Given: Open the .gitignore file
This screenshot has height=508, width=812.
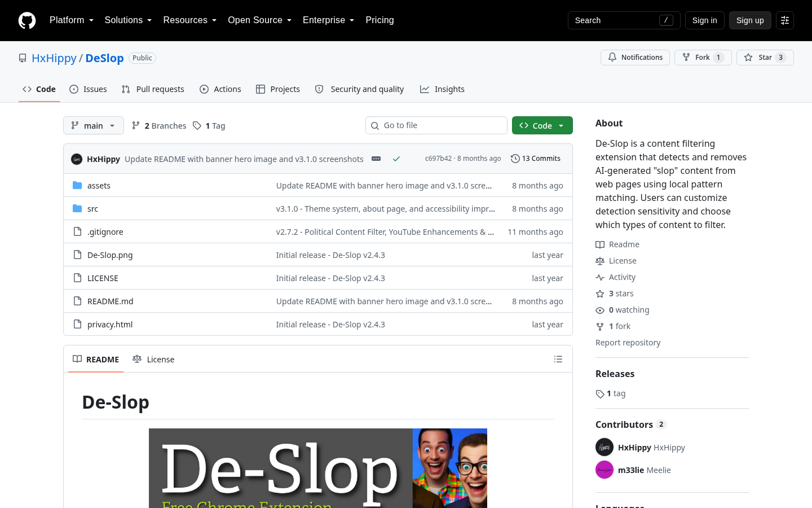Looking at the screenshot, I should [x=105, y=232].
